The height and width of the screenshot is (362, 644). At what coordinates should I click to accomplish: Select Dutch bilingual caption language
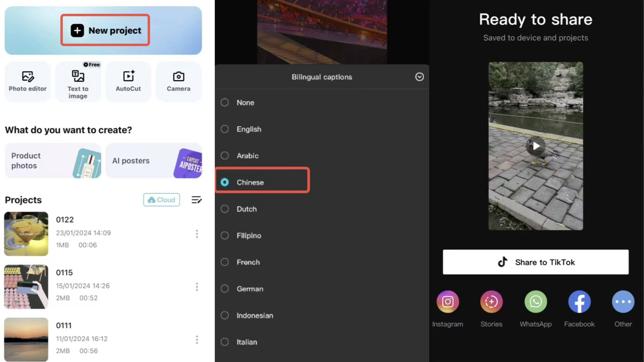coord(322,209)
